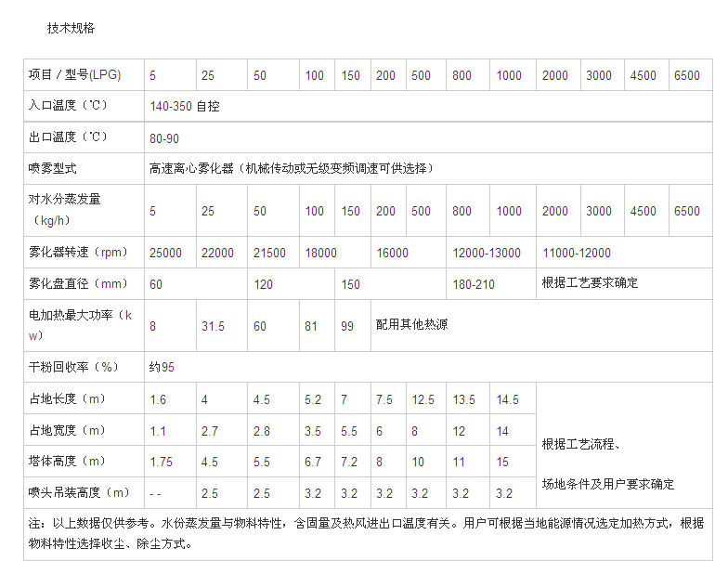This screenshot has width=728, height=561.
Task: Click the 雾化器转速 (rpm) row label
Action: [x=78, y=253]
